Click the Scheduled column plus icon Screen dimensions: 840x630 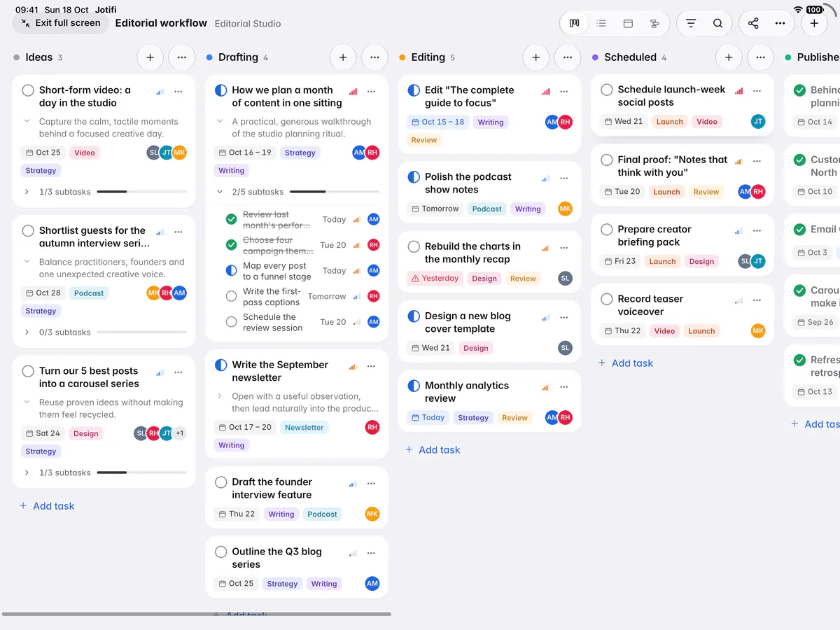tap(729, 57)
